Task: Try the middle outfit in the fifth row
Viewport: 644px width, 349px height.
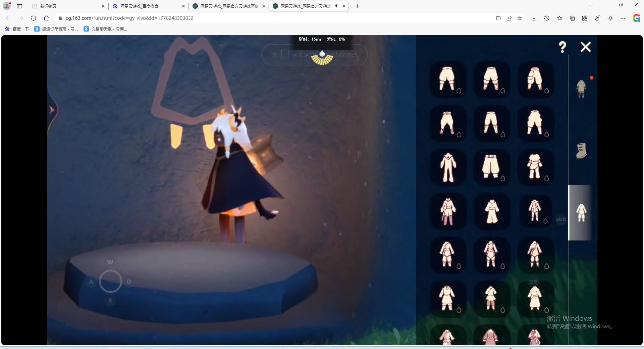Action: 492,255
